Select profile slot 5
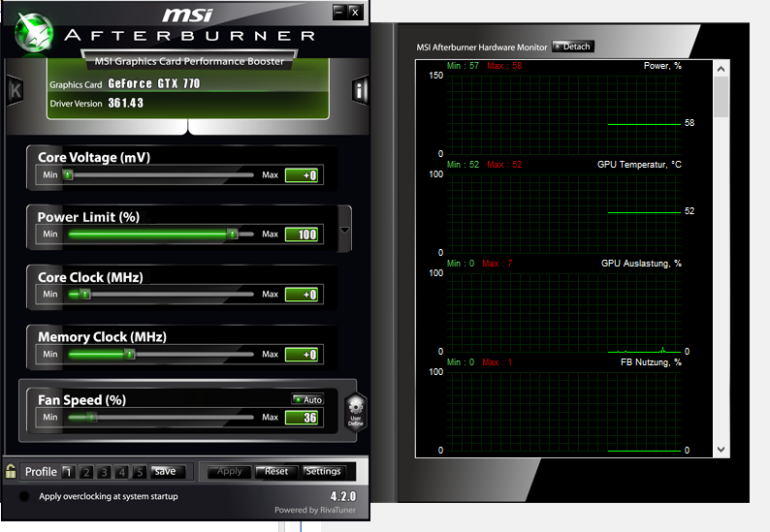The image size is (770, 532). click(x=140, y=472)
